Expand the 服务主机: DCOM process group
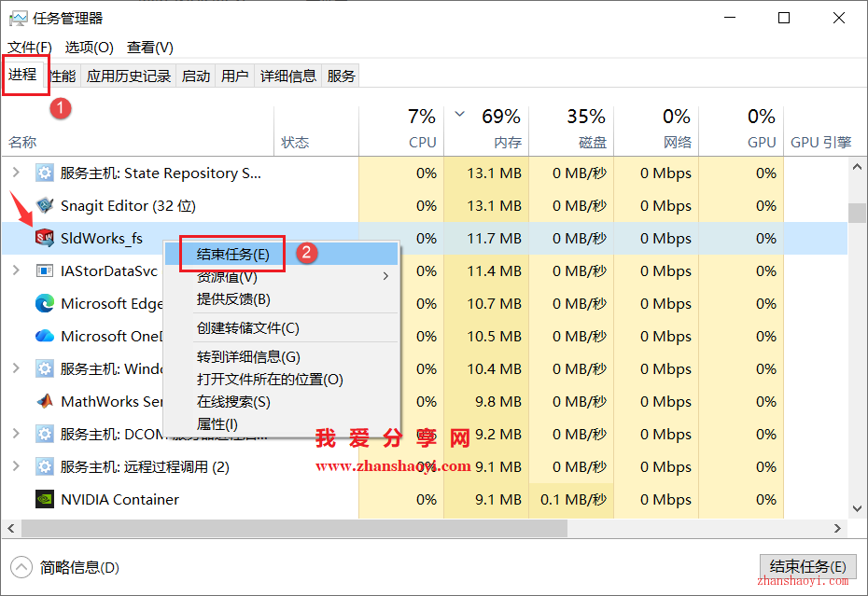This screenshot has width=868, height=596. click(16, 434)
